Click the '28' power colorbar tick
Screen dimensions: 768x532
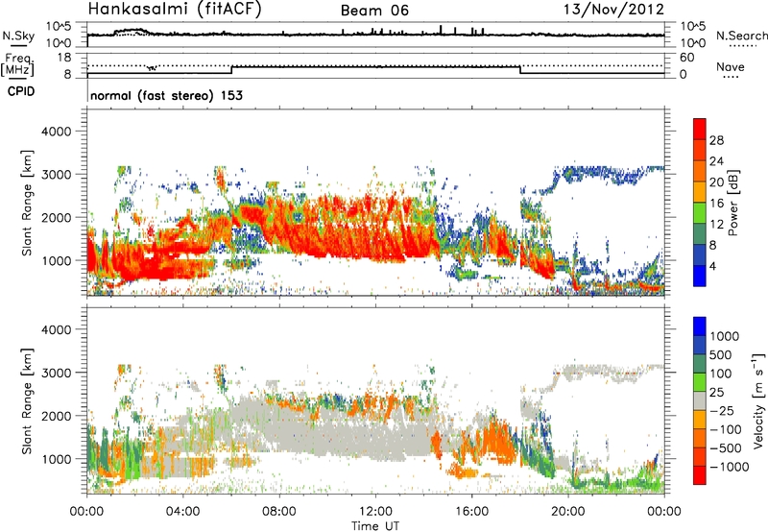click(x=716, y=140)
